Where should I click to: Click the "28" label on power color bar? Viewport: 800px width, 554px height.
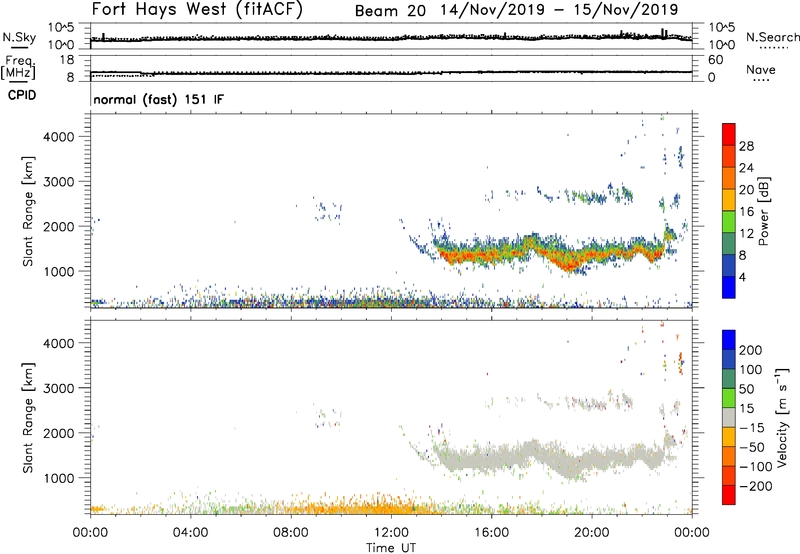point(746,146)
